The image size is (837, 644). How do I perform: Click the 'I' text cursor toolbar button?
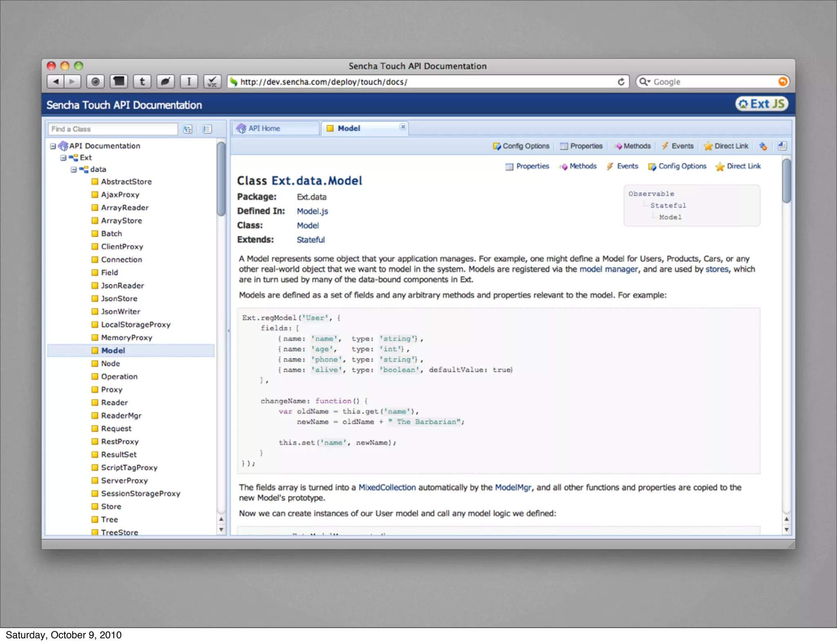click(x=189, y=82)
